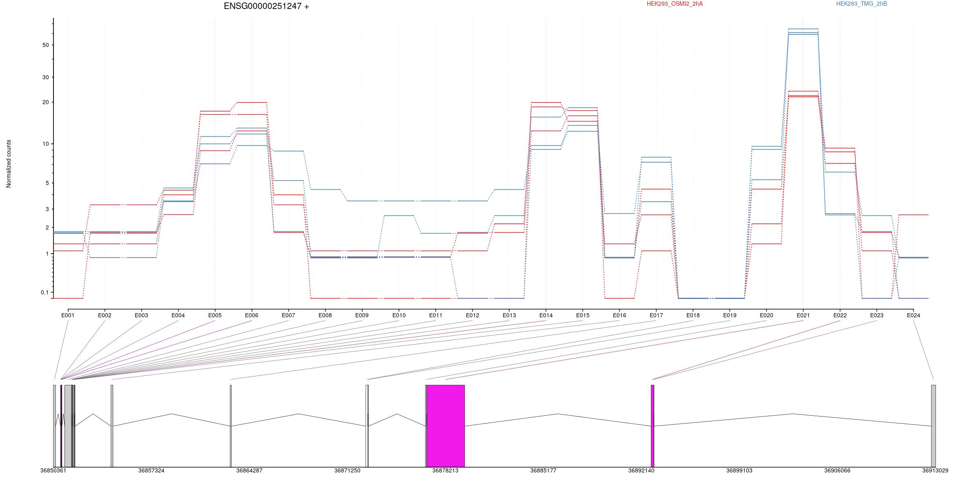Click y-axis tick value 20
This screenshot has width=980, height=490.
45,102
